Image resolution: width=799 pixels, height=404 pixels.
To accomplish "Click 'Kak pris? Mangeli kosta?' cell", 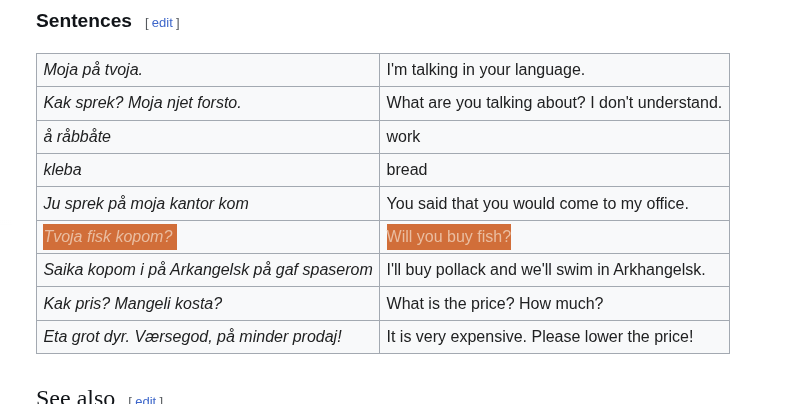I will point(133,304).
